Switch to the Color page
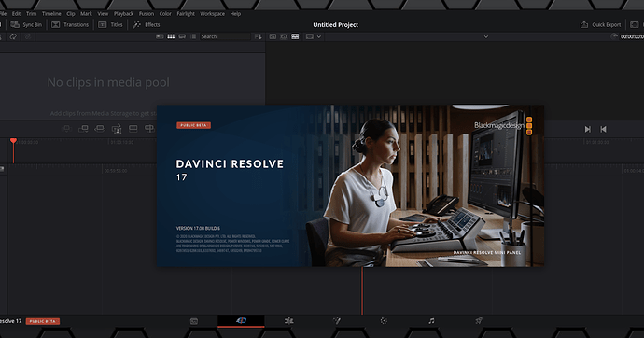This screenshot has width=644, height=338. pos(384,321)
